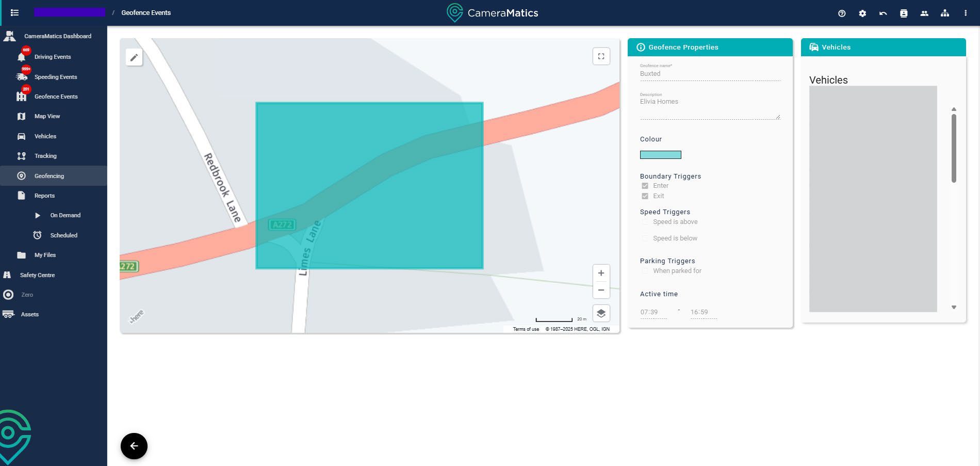
Task: Click the pencil edit icon on map
Action: click(134, 57)
